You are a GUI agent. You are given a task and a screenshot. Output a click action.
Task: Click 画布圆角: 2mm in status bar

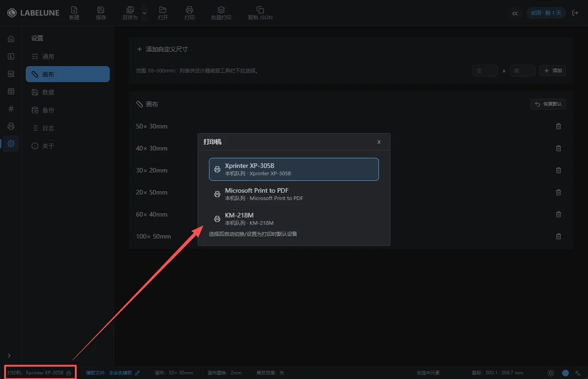(225, 373)
